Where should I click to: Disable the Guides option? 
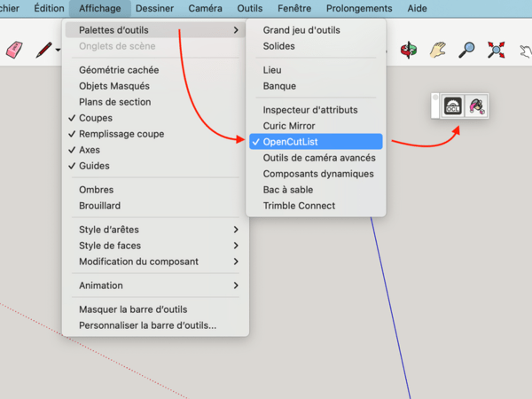point(94,166)
